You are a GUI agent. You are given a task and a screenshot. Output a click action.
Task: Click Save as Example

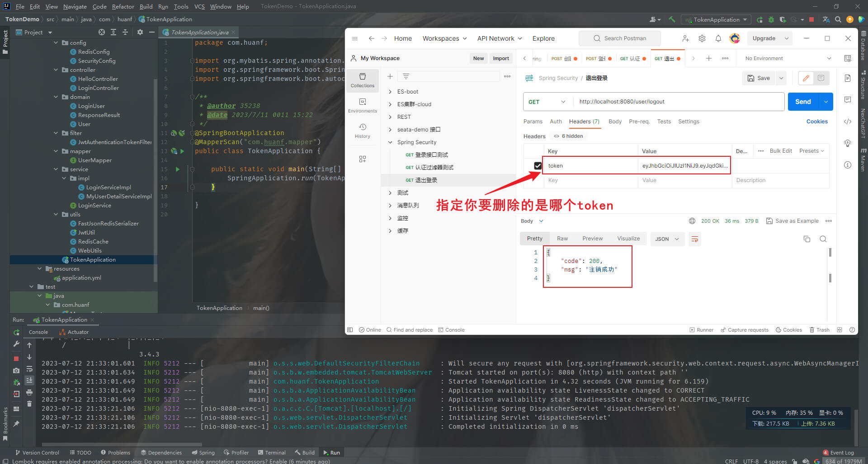point(792,221)
